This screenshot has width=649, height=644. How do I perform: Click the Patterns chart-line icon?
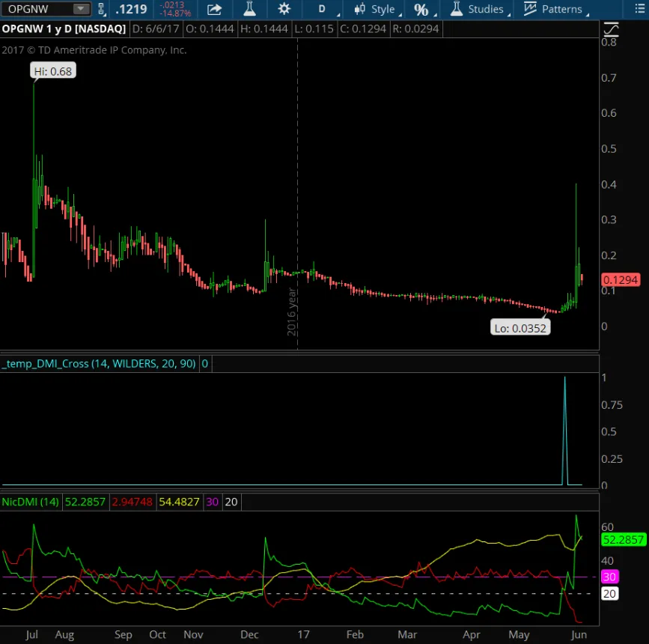click(530, 9)
